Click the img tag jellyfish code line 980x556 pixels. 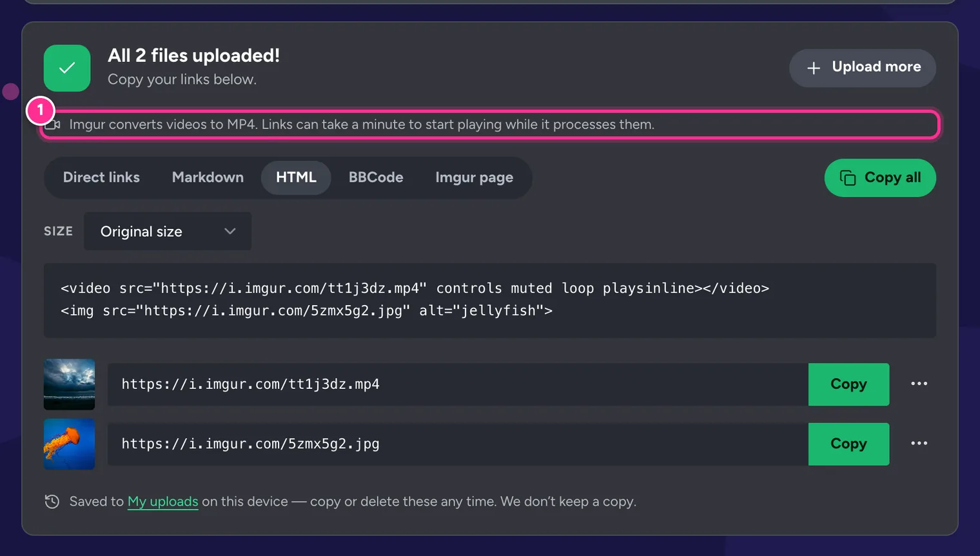[306, 311]
